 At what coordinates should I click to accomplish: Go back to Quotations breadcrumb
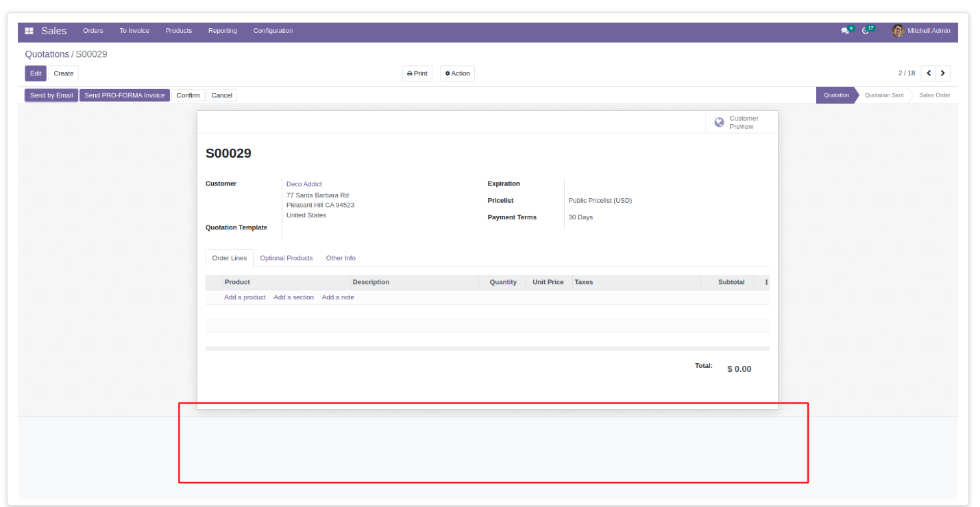tap(47, 54)
